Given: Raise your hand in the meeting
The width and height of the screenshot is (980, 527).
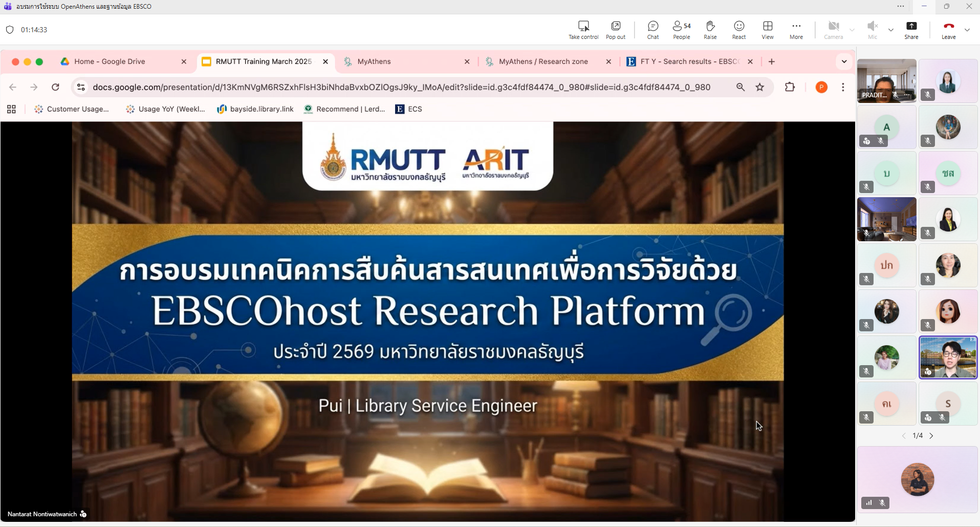Looking at the screenshot, I should click(x=710, y=30).
